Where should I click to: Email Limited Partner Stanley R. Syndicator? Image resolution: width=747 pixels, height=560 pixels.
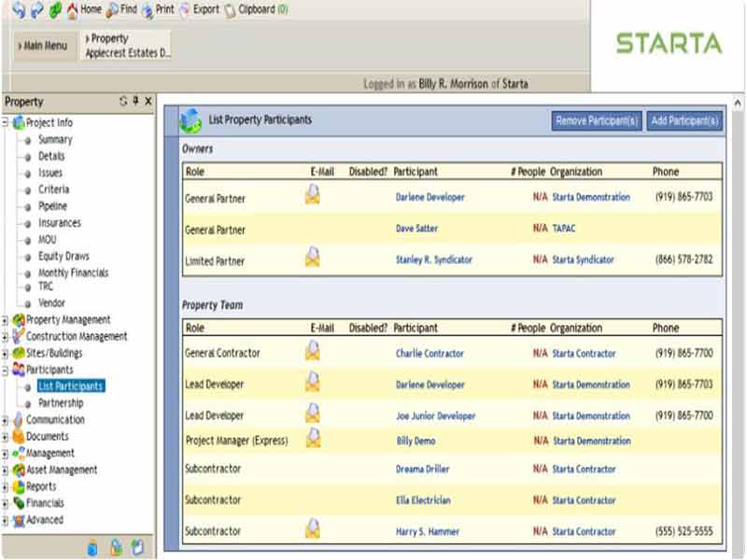pos(313,258)
